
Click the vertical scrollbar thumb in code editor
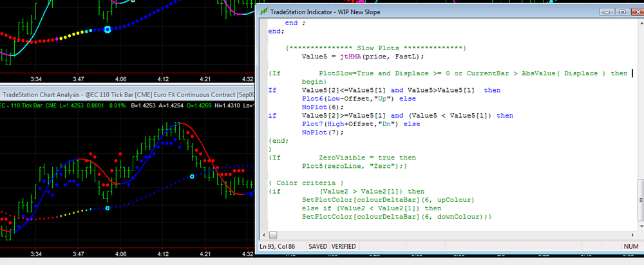pyautogui.click(x=641, y=201)
